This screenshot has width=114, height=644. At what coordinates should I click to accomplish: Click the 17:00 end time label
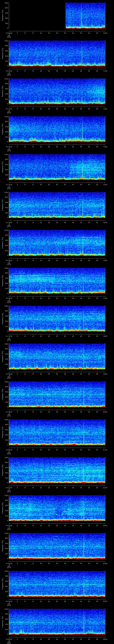[x=105, y=298]
